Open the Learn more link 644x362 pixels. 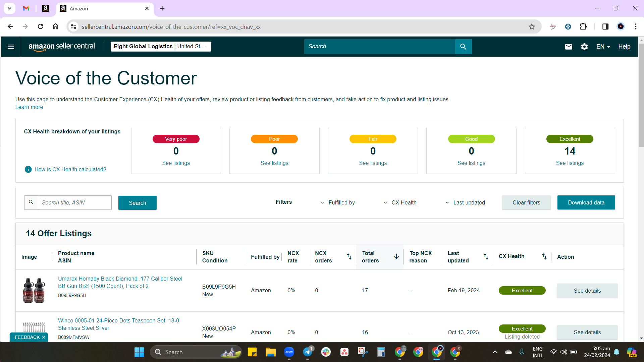[x=29, y=107]
